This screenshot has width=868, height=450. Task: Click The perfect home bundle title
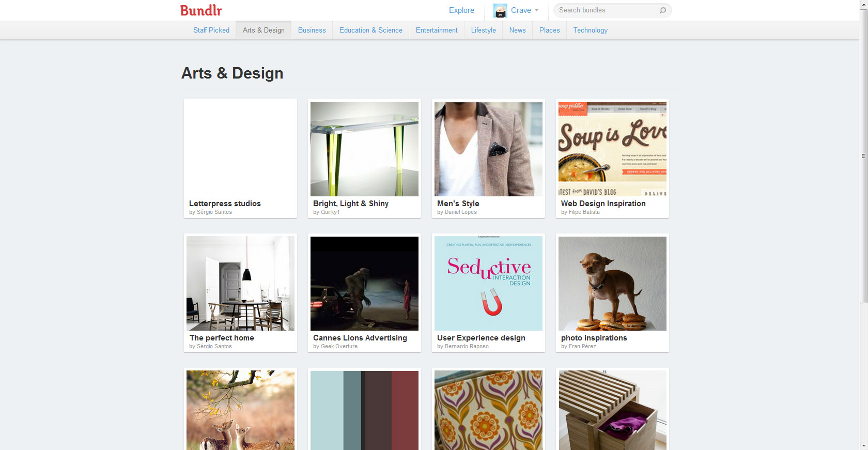(x=222, y=338)
